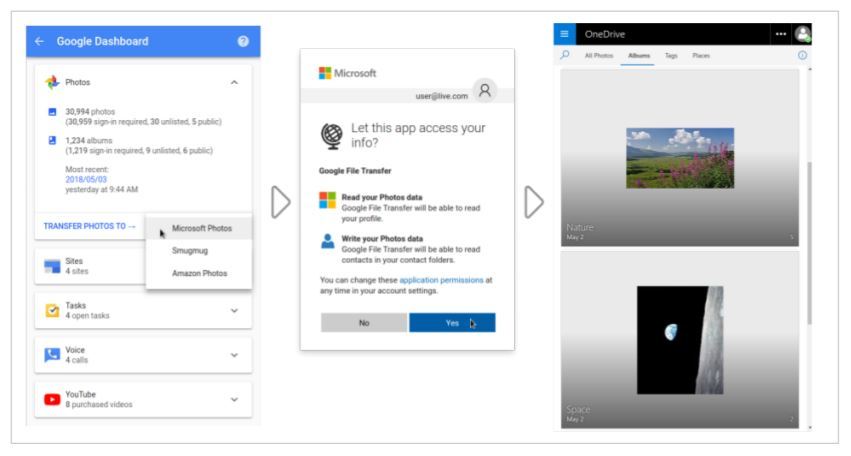
Task: Switch to the All Photos tab
Action: coord(599,55)
